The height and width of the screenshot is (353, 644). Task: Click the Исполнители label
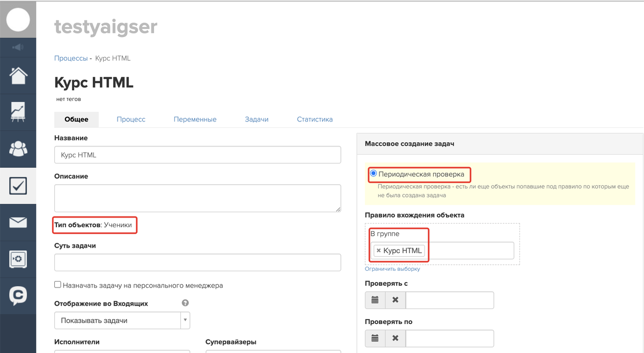pyautogui.click(x=77, y=342)
